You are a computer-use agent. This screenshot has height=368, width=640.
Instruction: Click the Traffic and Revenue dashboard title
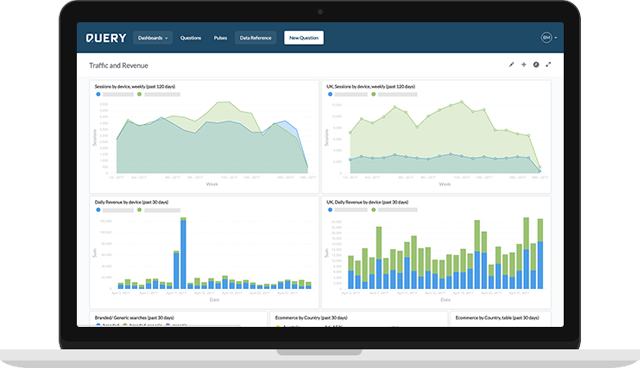tap(119, 65)
